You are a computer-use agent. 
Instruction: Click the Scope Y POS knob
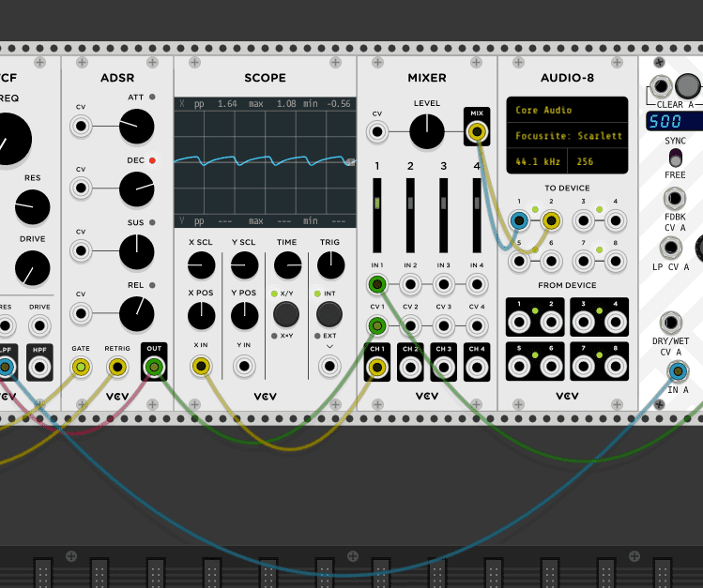click(x=244, y=316)
